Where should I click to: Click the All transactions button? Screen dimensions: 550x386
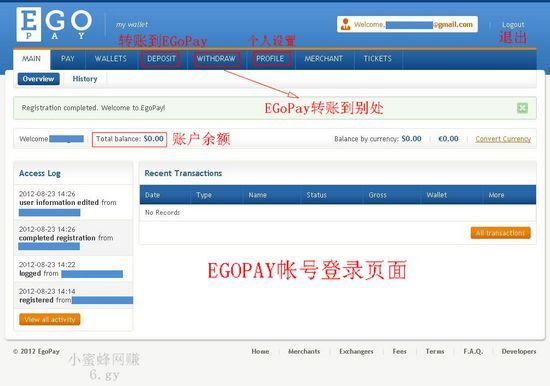point(501,233)
